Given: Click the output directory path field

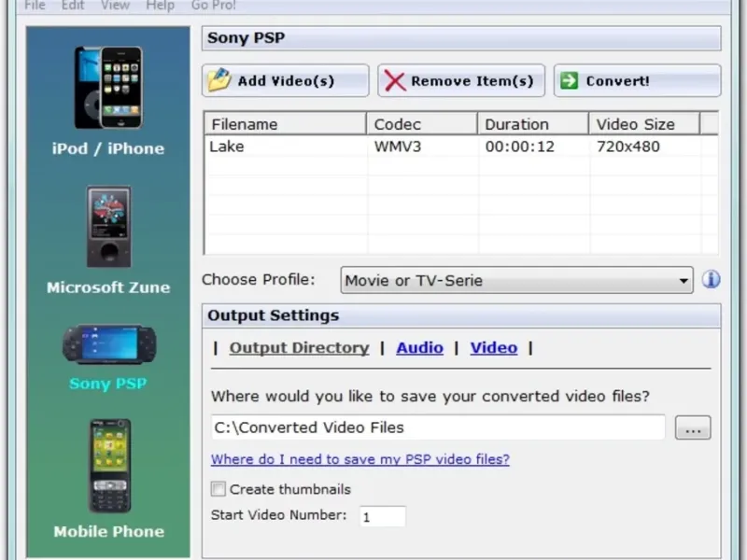Looking at the screenshot, I should (438, 427).
